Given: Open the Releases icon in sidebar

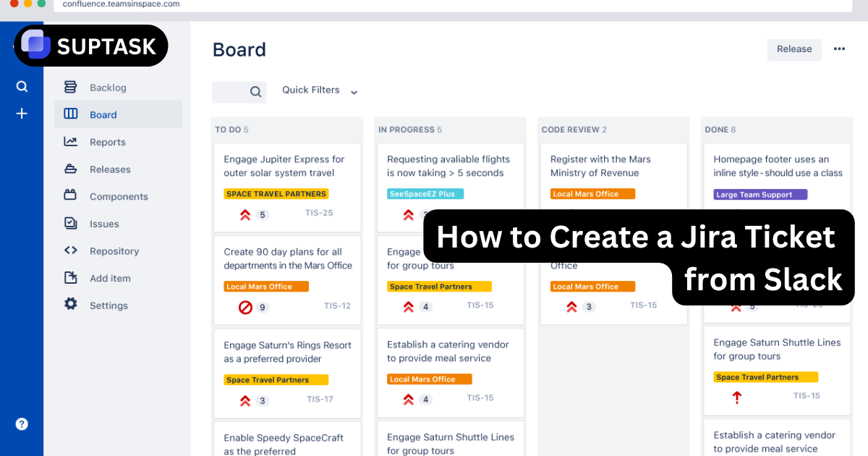Looking at the screenshot, I should (70, 169).
